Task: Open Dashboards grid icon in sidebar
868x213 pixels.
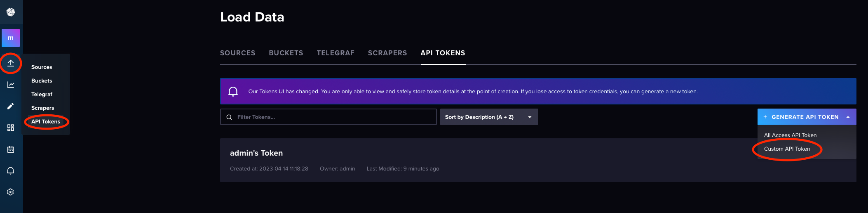Action: pyautogui.click(x=11, y=128)
